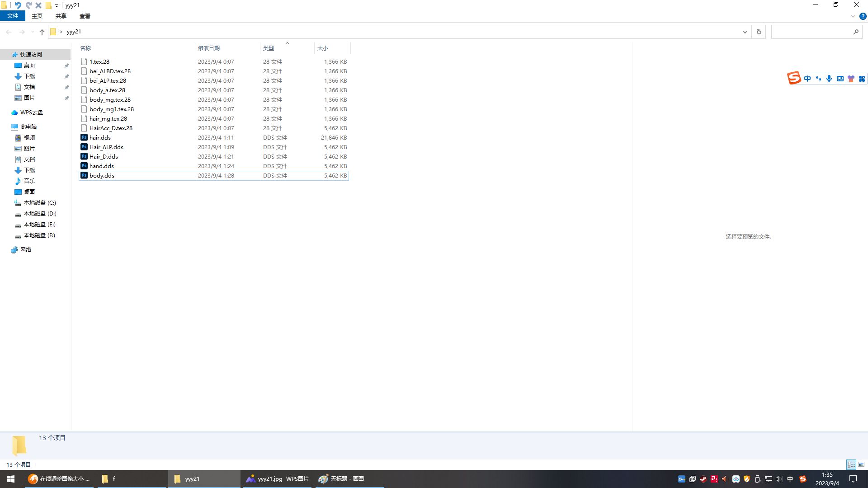Viewport: 868px width, 488px height.
Task: Sort files by 修改日期 column header
Action: (x=209, y=48)
